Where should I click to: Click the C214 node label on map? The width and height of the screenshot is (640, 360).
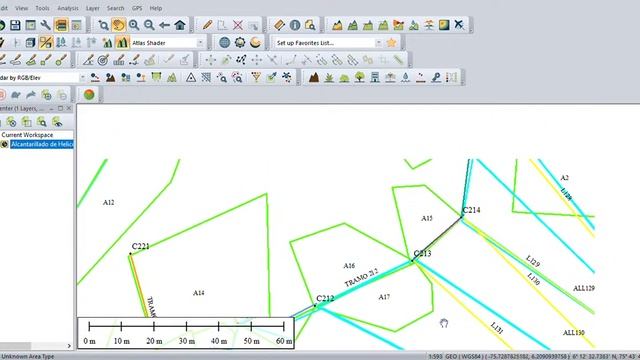(x=471, y=210)
